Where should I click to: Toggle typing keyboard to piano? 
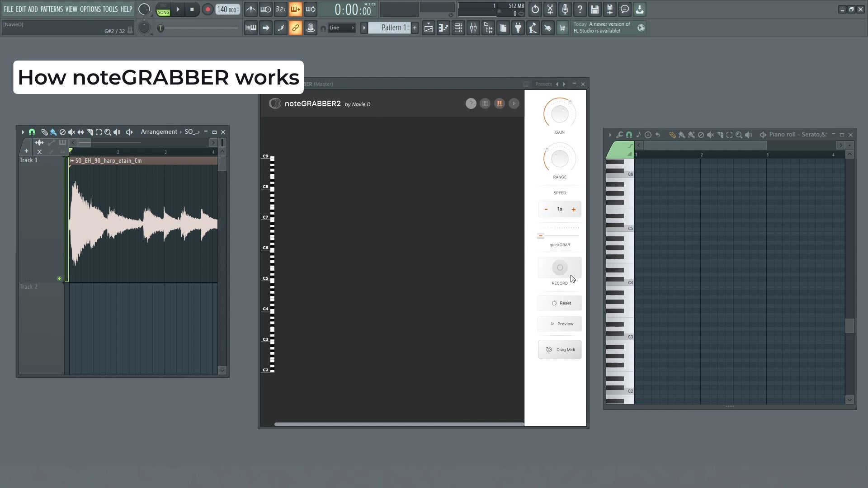tap(250, 28)
